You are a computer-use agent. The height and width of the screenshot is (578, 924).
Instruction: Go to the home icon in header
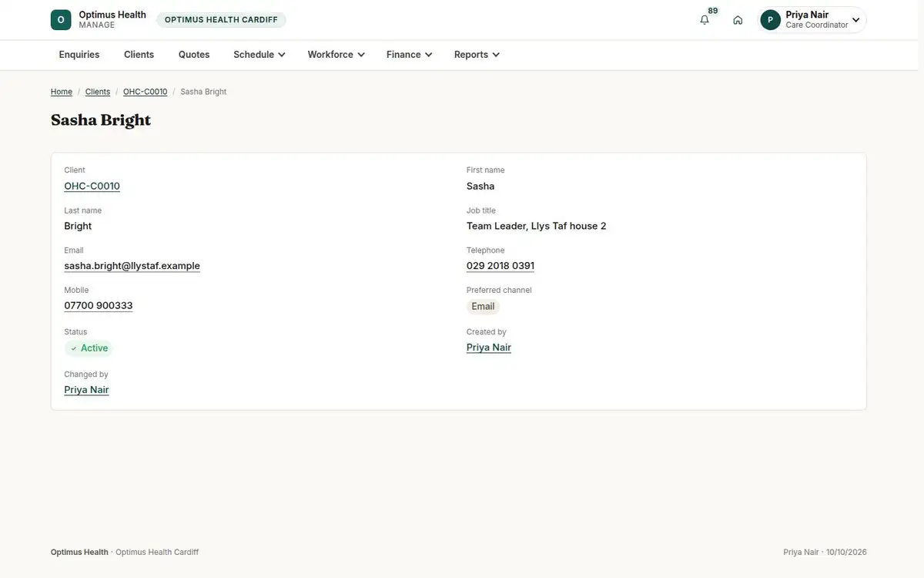point(738,20)
